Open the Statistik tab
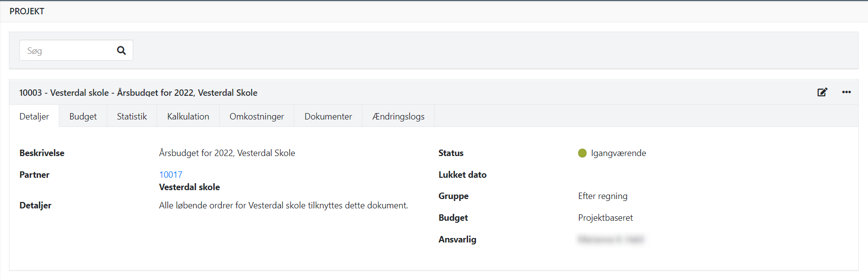Screen dimensions: 868x279 132,117
